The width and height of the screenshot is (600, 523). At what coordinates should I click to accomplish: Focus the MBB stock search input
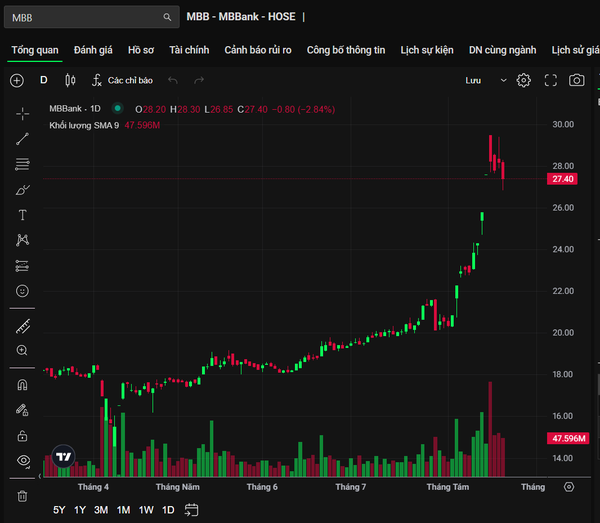click(x=91, y=17)
